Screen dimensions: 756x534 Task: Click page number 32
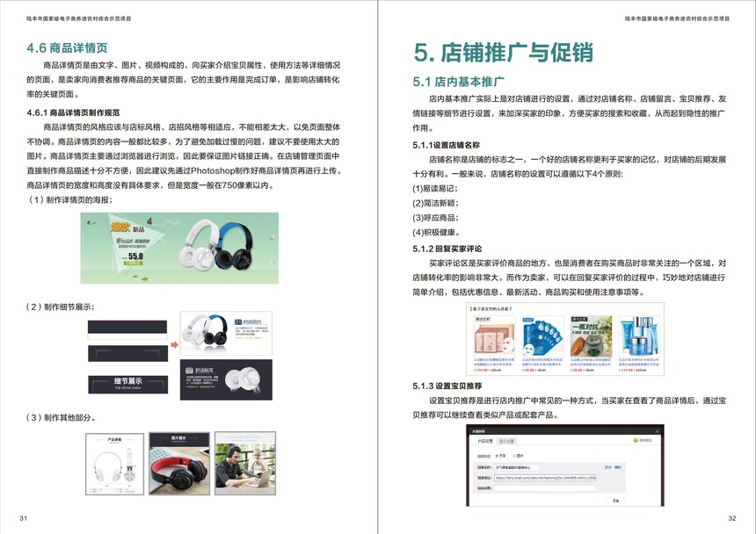pyautogui.click(x=732, y=518)
